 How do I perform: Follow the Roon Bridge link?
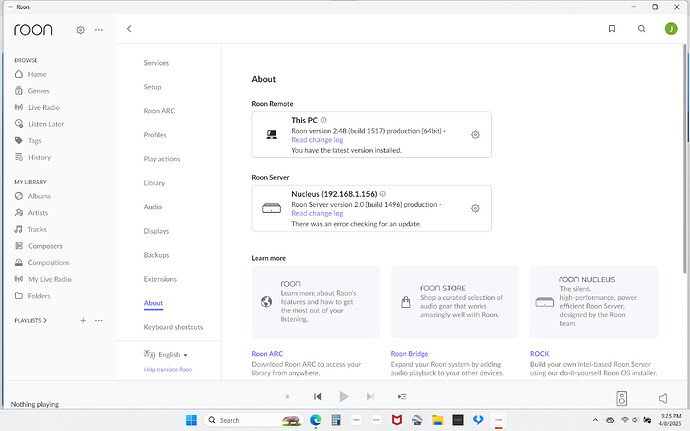pos(409,354)
